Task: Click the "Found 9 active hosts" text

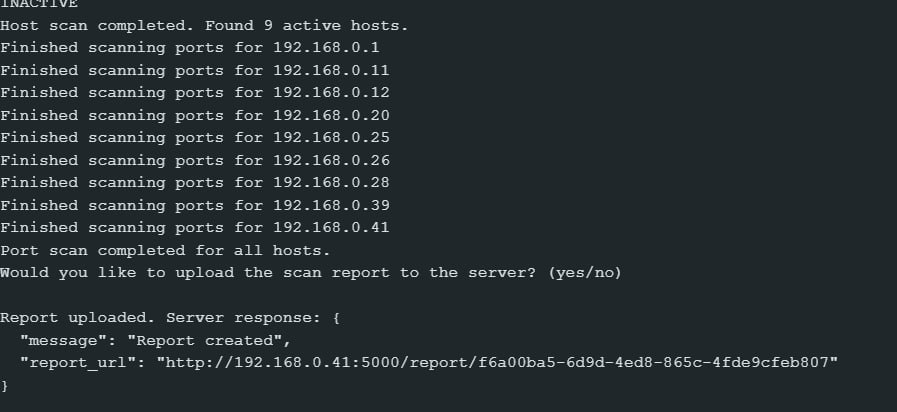Action: 312,25
